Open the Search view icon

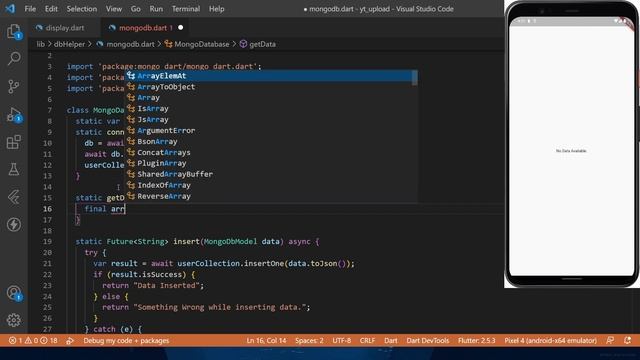tap(13, 59)
